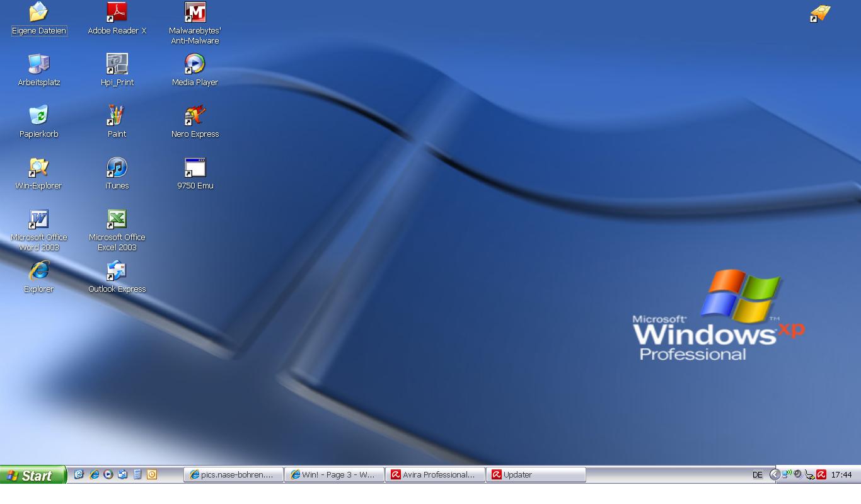Select the Arbeitsplatz desktop icon
861x504 pixels.
point(39,70)
